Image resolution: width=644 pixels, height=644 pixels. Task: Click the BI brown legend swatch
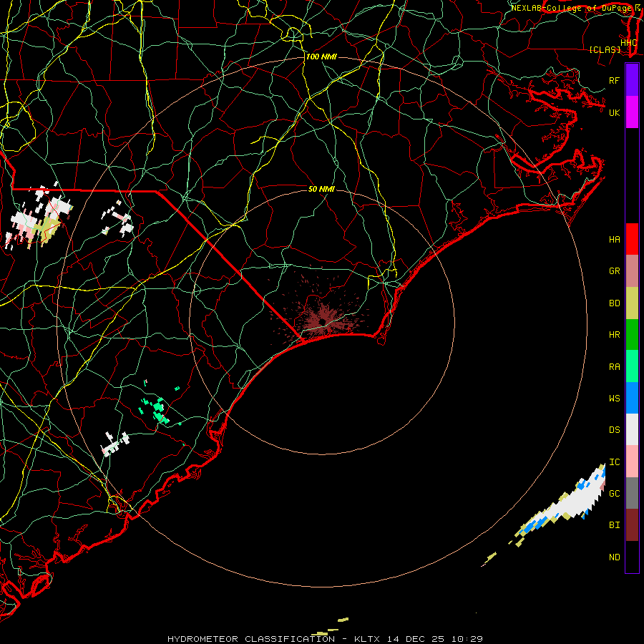click(632, 525)
